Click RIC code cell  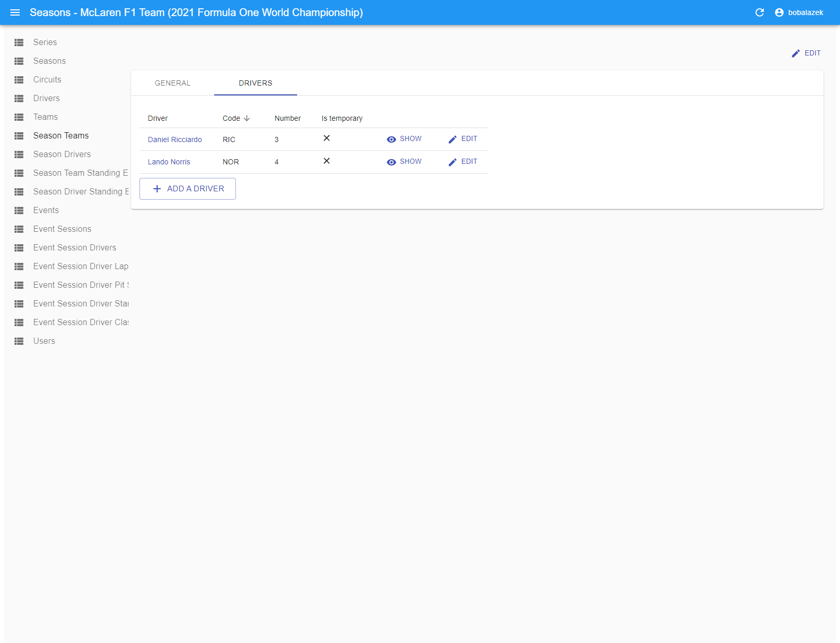click(x=229, y=139)
